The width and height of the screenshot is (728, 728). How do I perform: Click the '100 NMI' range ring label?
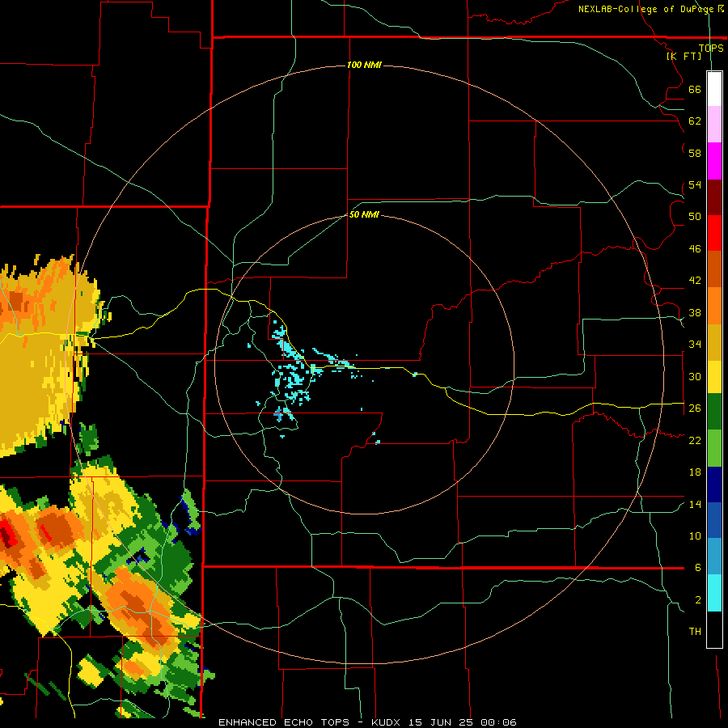click(x=364, y=65)
